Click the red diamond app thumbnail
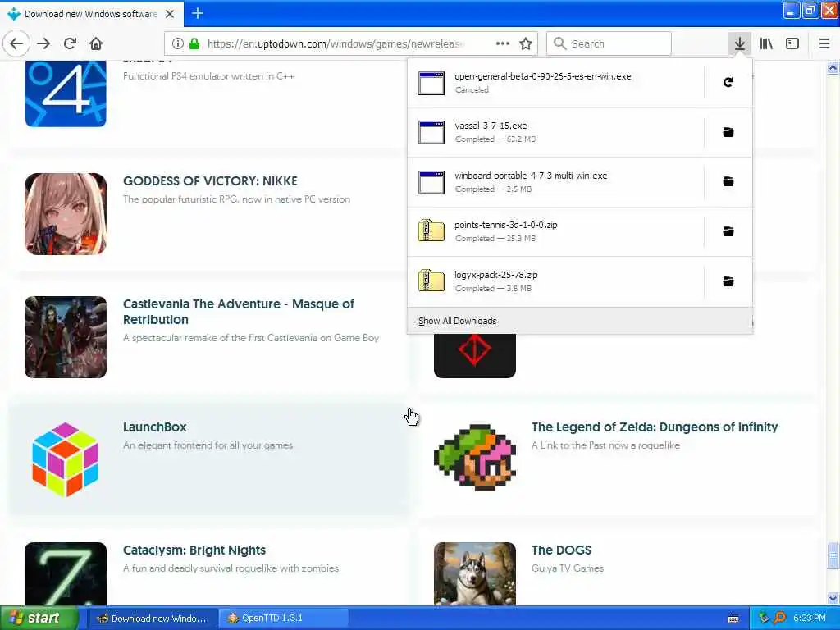The width and height of the screenshot is (840, 630). click(475, 356)
